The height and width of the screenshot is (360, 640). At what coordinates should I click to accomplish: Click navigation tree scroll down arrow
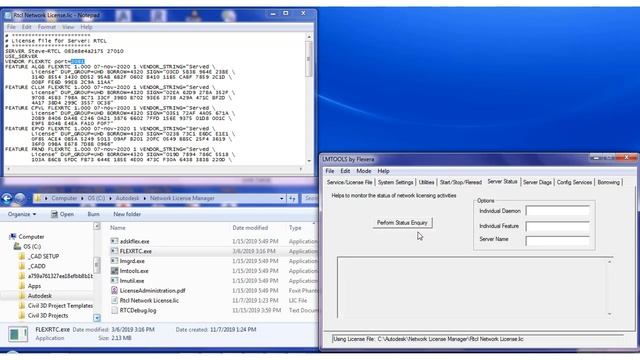pos(97,318)
